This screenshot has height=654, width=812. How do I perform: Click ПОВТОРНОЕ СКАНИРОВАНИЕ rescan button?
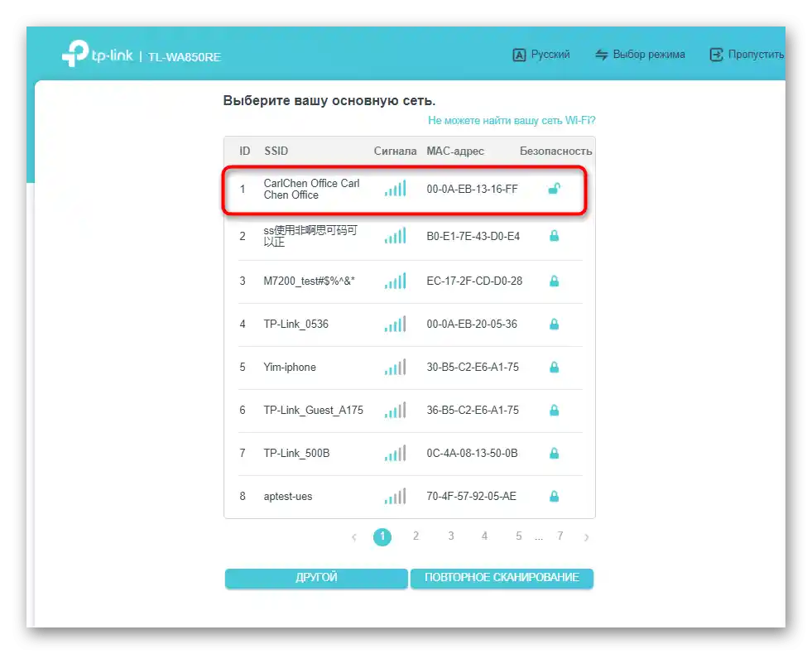[502, 578]
